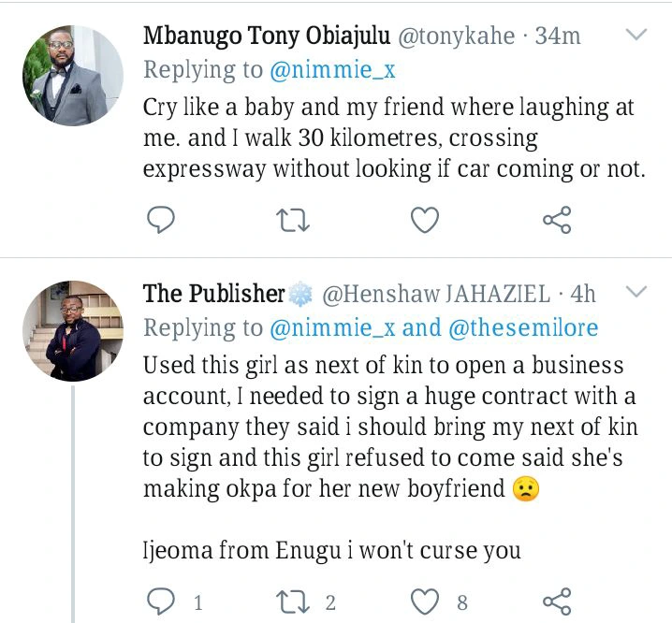Open the @Henshaw JAHAZIEL handle
Viewport: 672px width, 623px height.
click(436, 294)
